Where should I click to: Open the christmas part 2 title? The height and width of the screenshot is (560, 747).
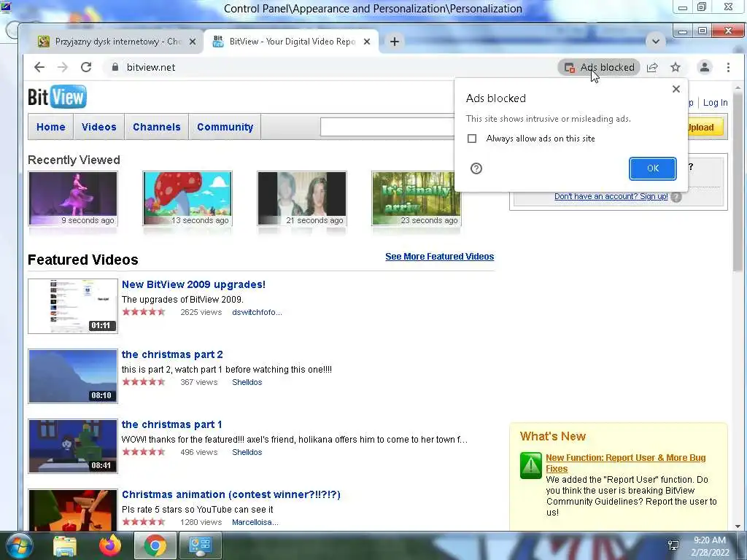(x=172, y=354)
